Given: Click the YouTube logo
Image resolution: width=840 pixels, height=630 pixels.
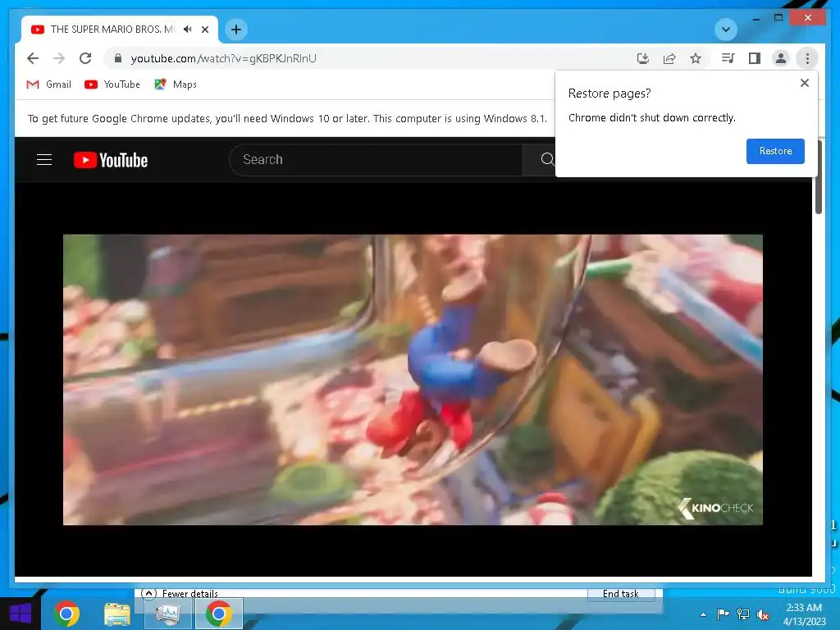Looking at the screenshot, I should [x=111, y=160].
